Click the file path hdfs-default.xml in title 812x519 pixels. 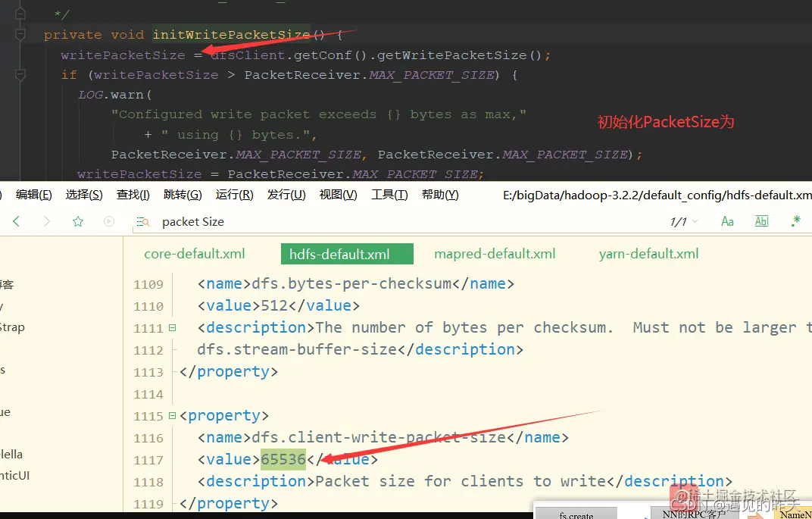point(657,195)
